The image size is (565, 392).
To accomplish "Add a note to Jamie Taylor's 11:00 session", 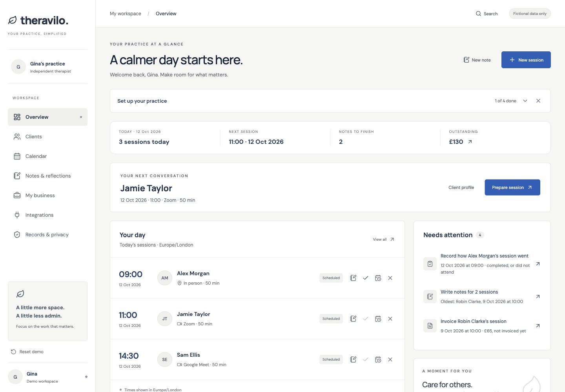I will (x=353, y=319).
